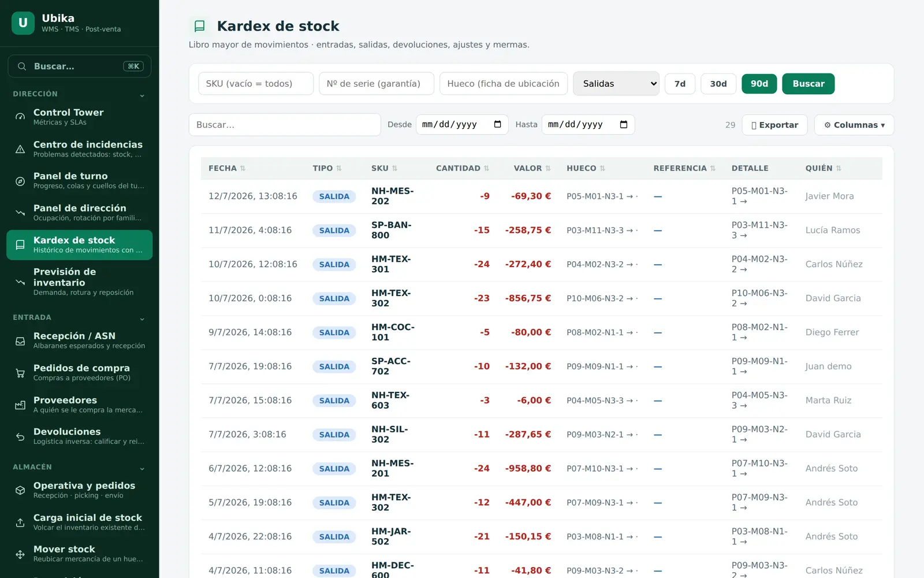Click the Desde date field
924x578 pixels.
462,124
